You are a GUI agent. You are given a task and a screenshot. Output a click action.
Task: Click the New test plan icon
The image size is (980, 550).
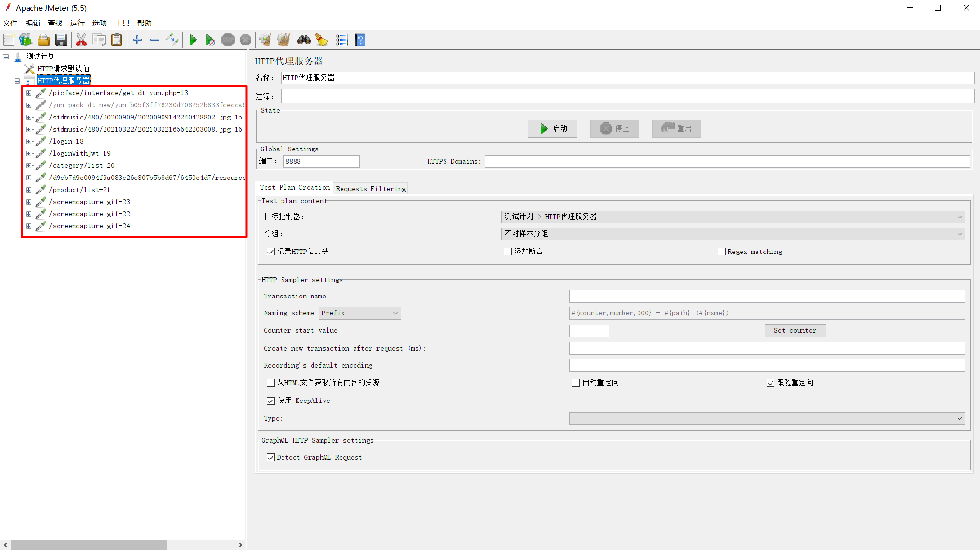tap(9, 40)
